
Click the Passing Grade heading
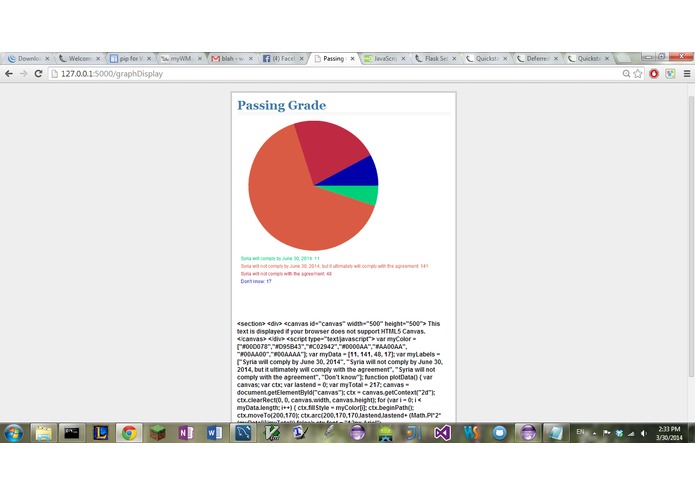coord(281,105)
